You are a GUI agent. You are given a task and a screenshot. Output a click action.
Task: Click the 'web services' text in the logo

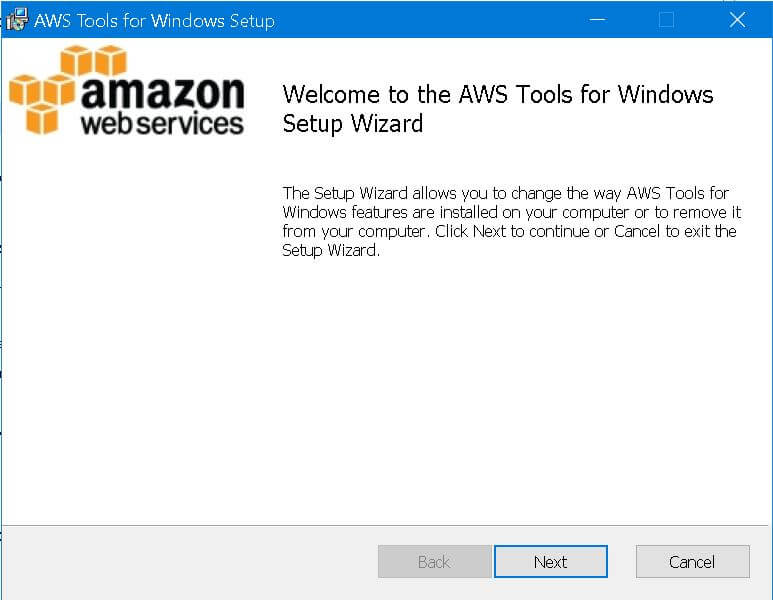click(162, 123)
